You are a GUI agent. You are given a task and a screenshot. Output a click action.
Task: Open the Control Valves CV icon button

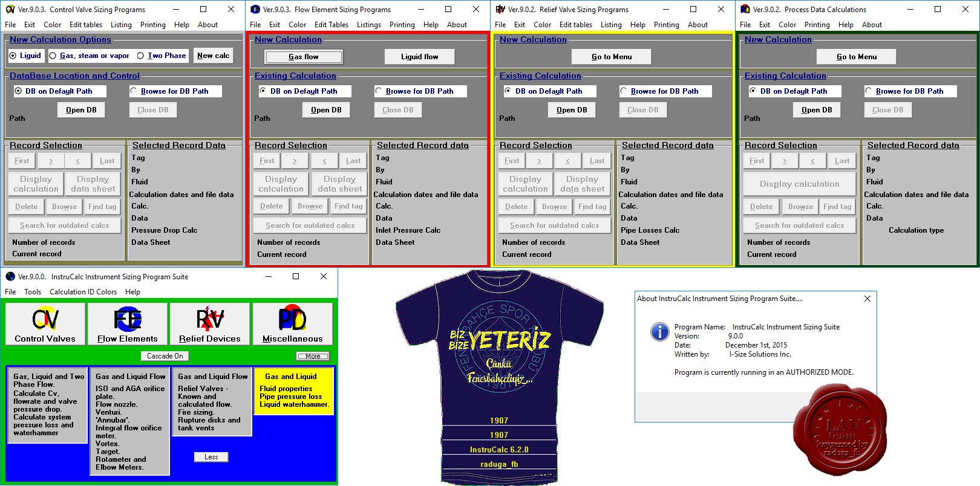[x=45, y=324]
